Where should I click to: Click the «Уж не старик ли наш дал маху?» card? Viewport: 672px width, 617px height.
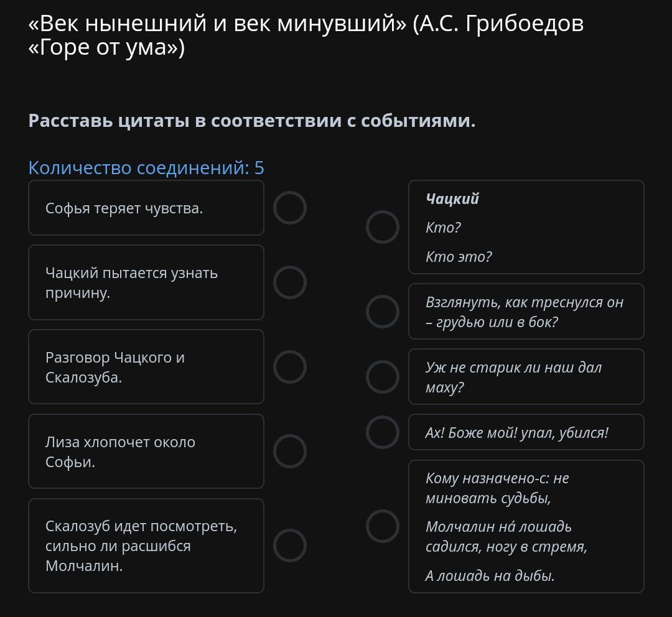point(526,377)
